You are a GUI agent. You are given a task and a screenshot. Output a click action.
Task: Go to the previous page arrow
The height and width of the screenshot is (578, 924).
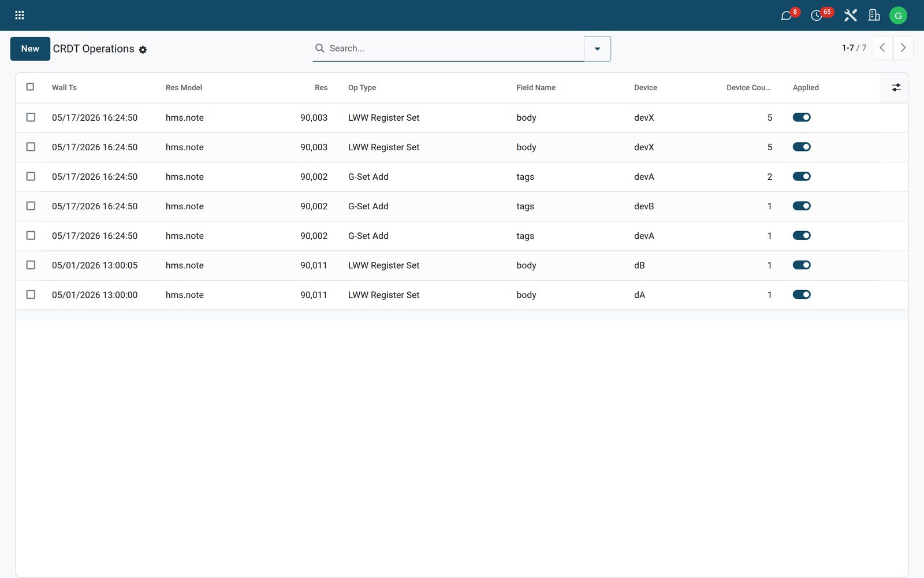click(882, 48)
